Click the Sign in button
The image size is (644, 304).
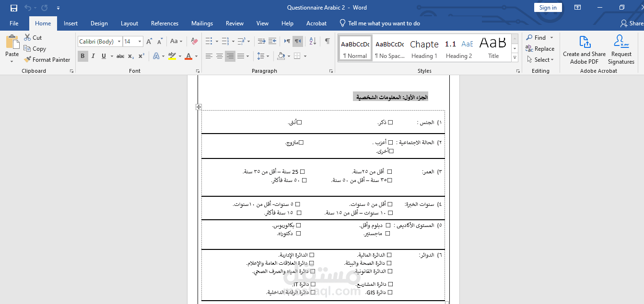tap(548, 7)
